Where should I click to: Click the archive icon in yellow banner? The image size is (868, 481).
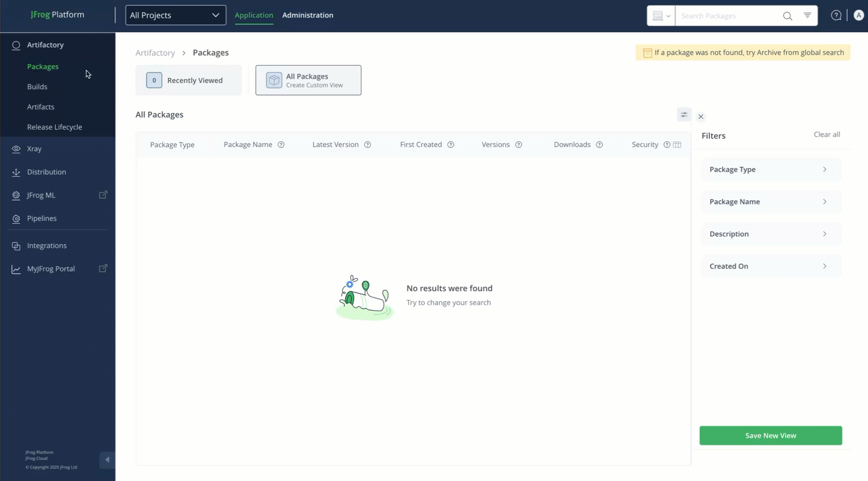(x=647, y=53)
